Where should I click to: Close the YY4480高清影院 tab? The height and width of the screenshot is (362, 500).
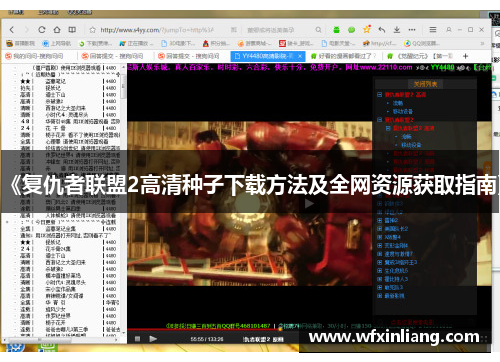coord(300,56)
